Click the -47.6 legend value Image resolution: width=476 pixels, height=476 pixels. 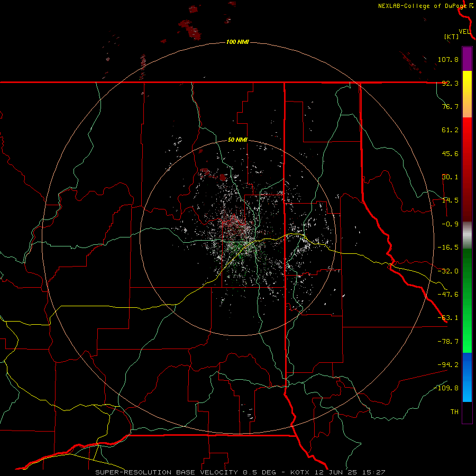click(448, 295)
